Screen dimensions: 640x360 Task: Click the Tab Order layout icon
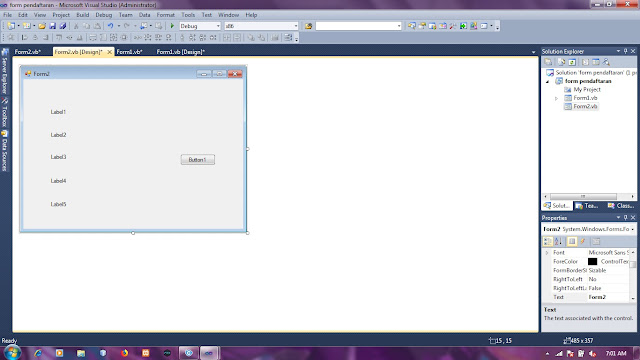point(288,38)
